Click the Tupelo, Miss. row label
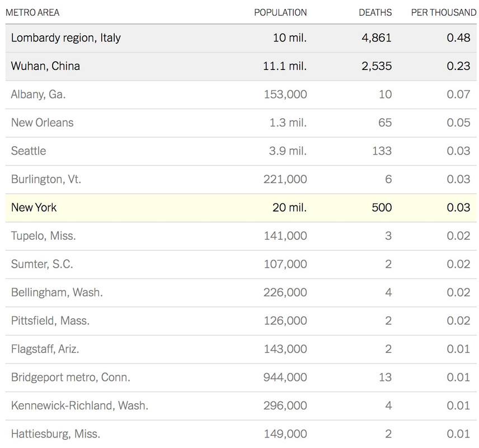 (44, 236)
